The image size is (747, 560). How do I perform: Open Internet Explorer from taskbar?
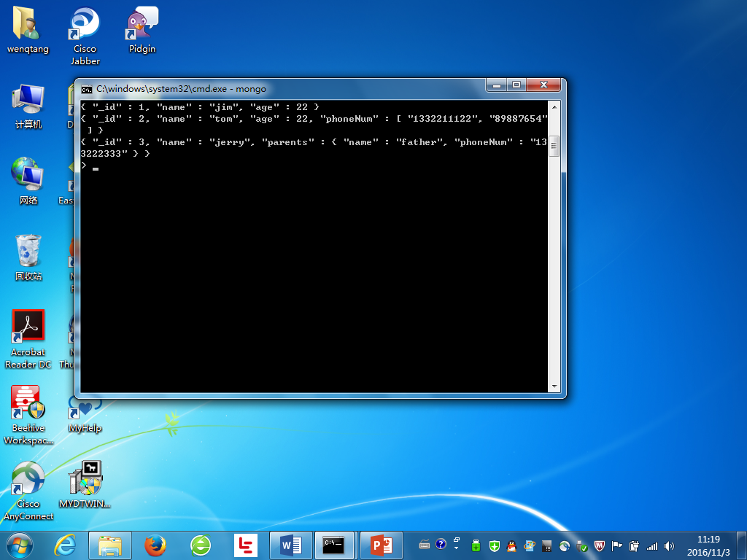point(65,545)
